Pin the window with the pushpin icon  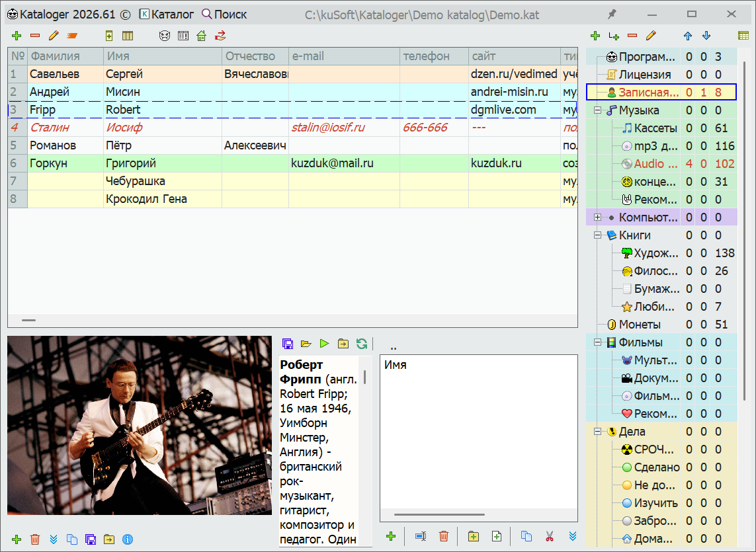coord(612,14)
